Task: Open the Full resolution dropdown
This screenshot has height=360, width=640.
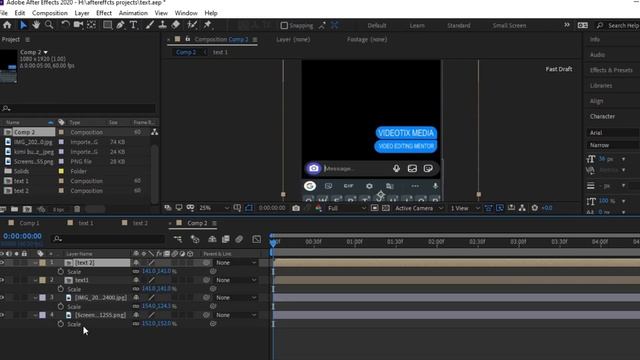Action: pyautogui.click(x=347, y=208)
